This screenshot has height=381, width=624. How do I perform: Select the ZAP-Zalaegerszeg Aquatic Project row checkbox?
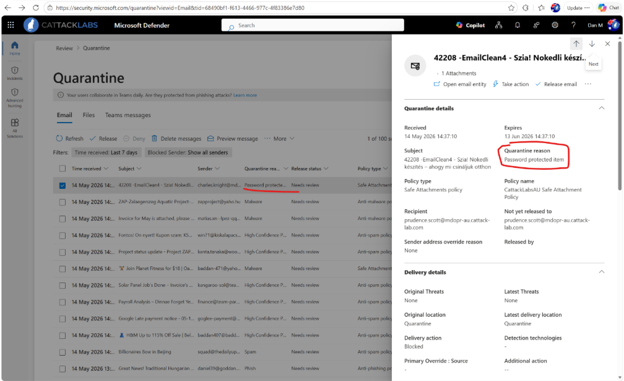(62, 202)
